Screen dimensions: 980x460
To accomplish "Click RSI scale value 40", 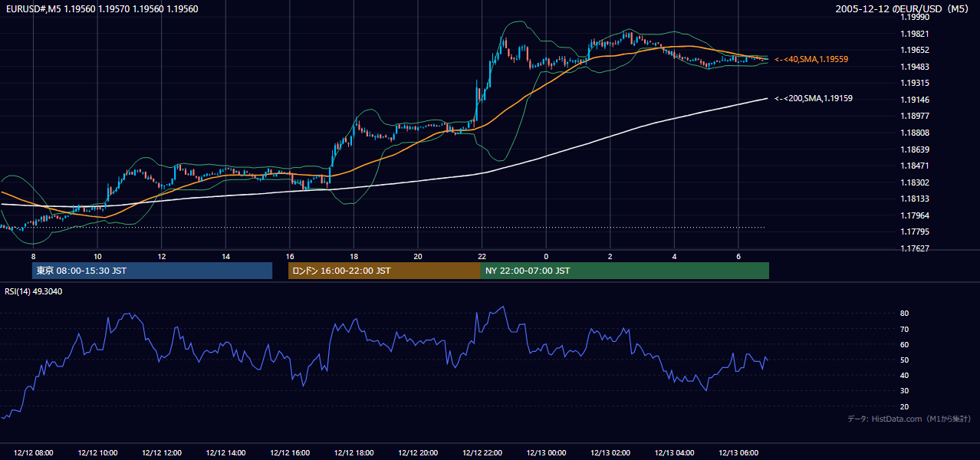I will click(x=905, y=375).
